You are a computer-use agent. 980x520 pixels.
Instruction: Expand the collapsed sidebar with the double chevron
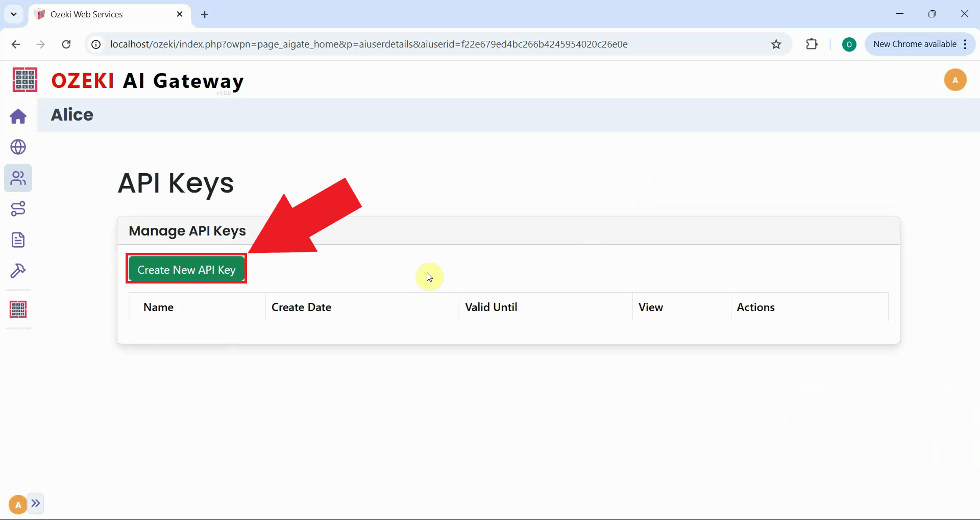coord(36,504)
